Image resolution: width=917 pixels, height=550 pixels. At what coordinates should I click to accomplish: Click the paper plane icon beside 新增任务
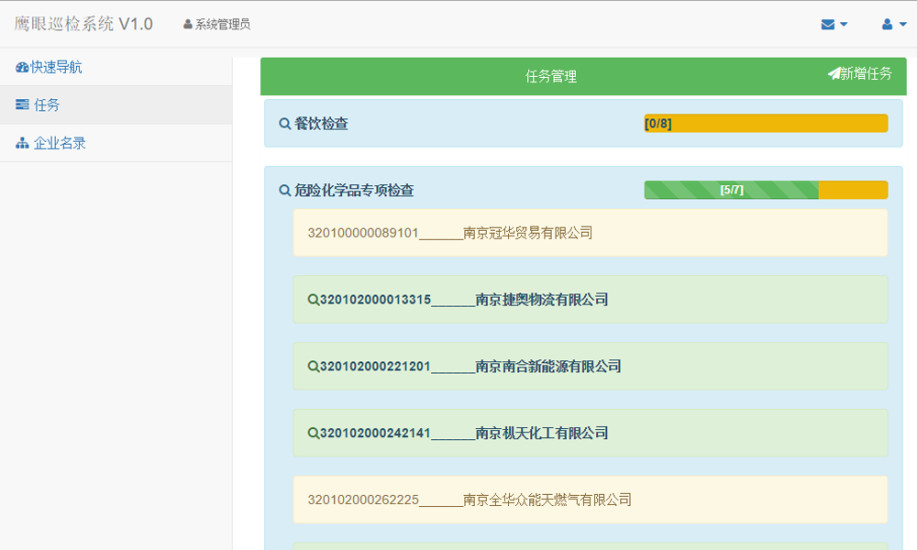coord(833,74)
